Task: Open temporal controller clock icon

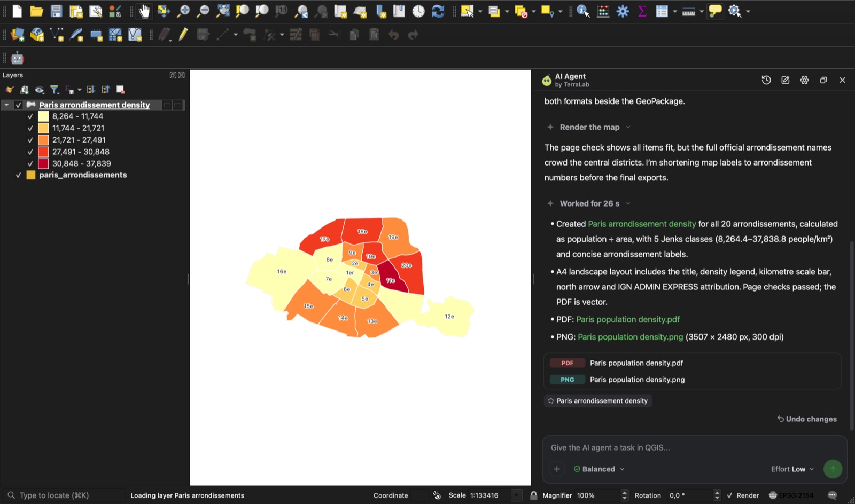Action: click(x=418, y=11)
